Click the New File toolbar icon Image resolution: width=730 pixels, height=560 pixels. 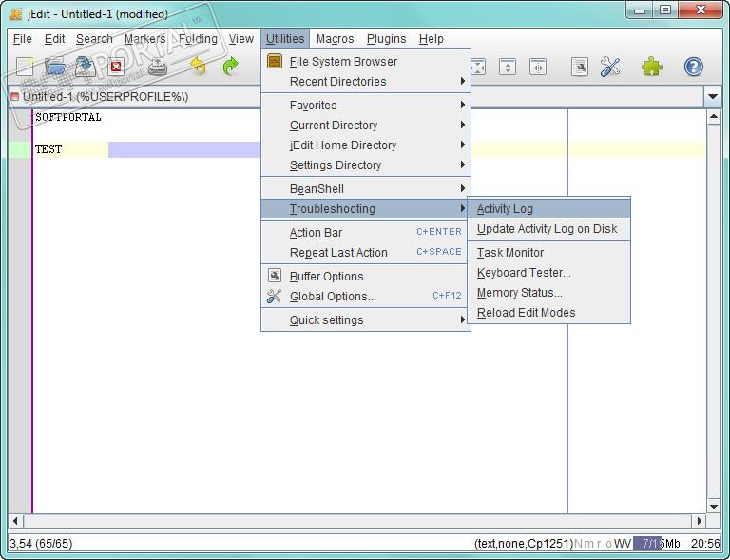(x=25, y=67)
